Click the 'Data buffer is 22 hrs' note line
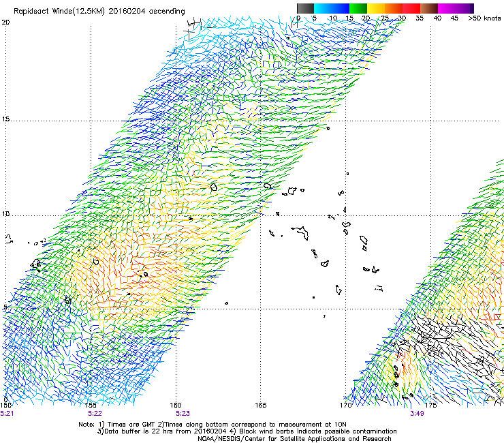Viewport: 504px width, 443px height. click(x=247, y=431)
